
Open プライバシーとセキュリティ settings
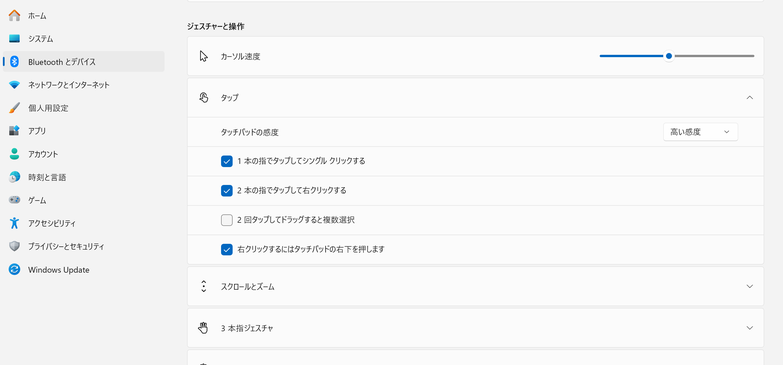coord(83,246)
